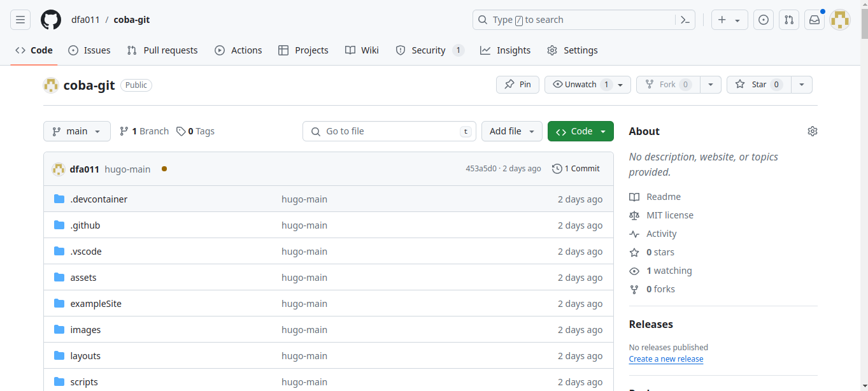Click the exampleSite folder icon
Screen dimensions: 868x391
tap(59, 303)
